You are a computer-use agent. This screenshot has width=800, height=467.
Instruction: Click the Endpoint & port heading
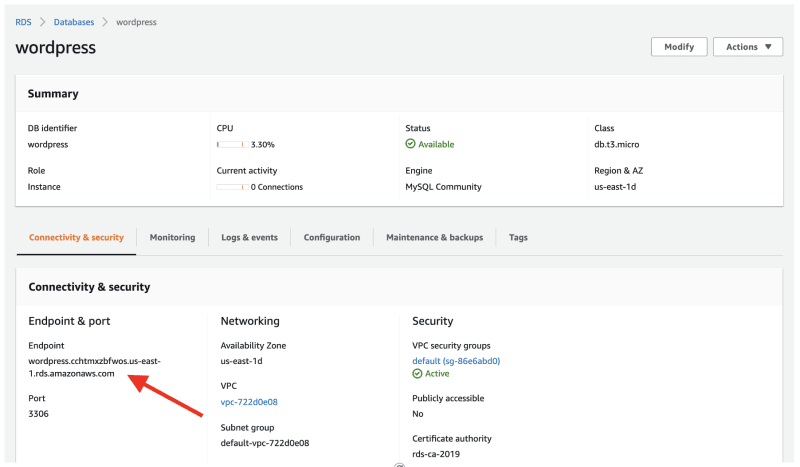pos(69,321)
